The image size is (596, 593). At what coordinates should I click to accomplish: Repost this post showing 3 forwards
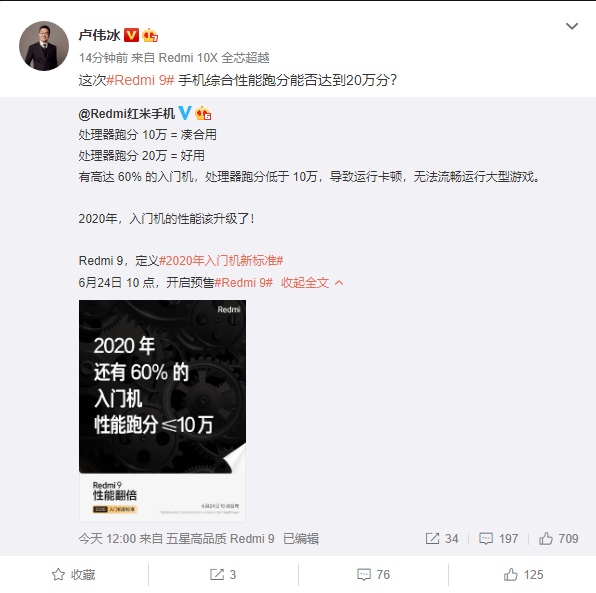(223, 574)
